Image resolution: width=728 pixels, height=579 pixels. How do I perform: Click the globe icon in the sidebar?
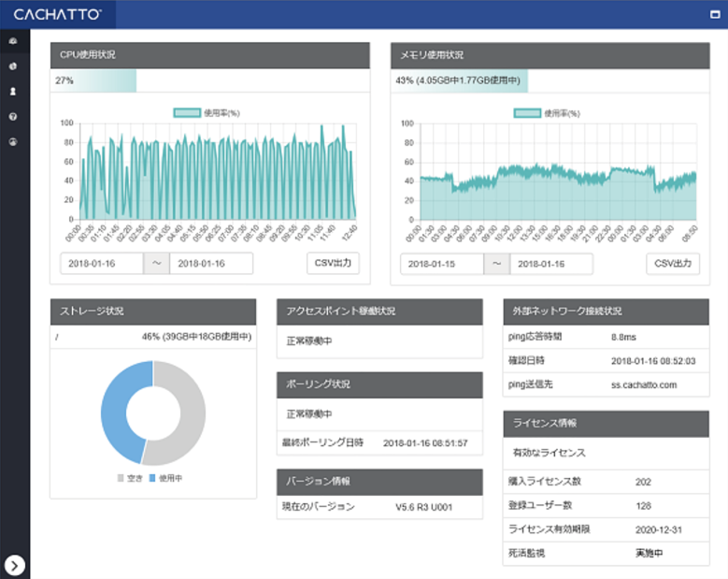[14, 66]
